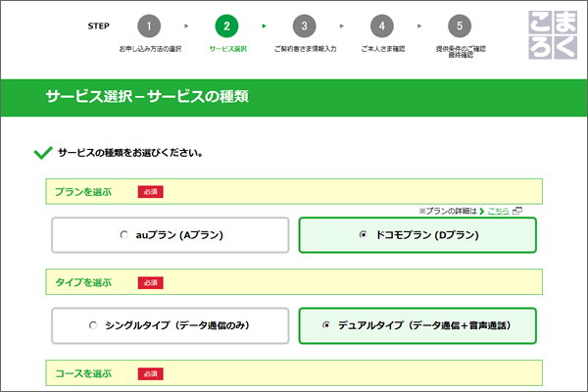588x392 pixels.
Task: Click the green arrow between steps 2 and 3
Action: pos(265,25)
